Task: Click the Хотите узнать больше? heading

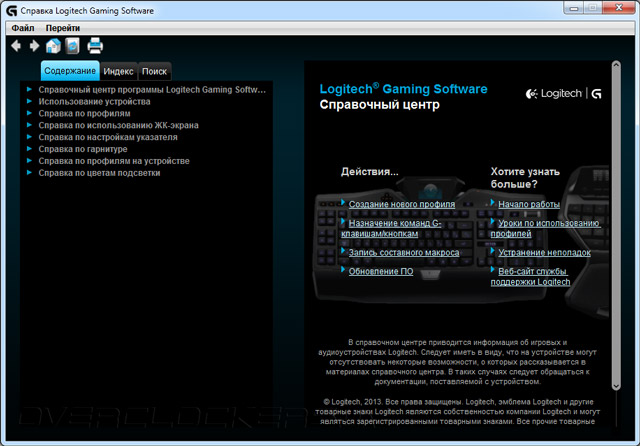Action: pos(525,178)
